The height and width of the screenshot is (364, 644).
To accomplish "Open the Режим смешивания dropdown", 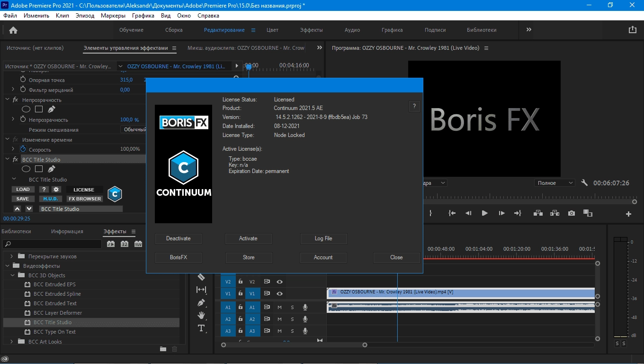I will tap(134, 129).
